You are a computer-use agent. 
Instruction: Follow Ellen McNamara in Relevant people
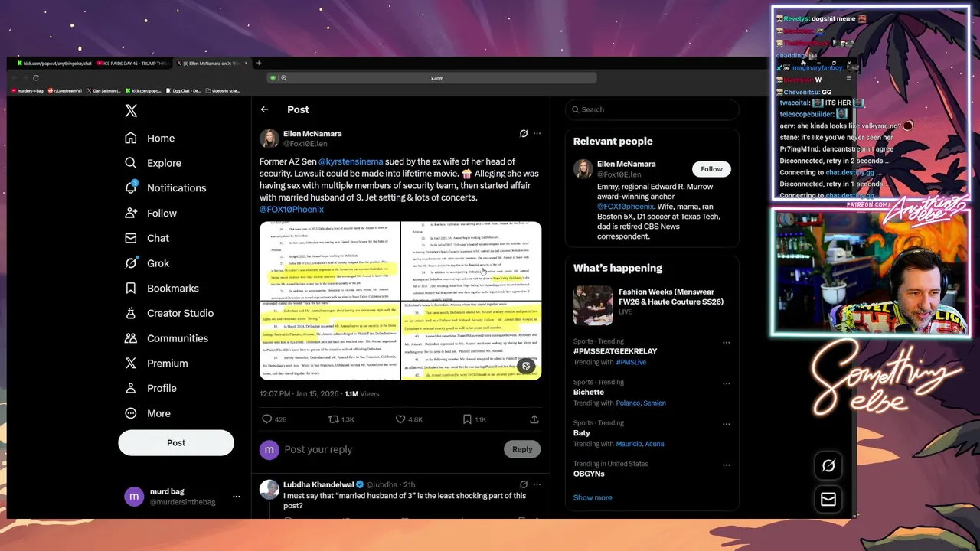click(x=711, y=169)
